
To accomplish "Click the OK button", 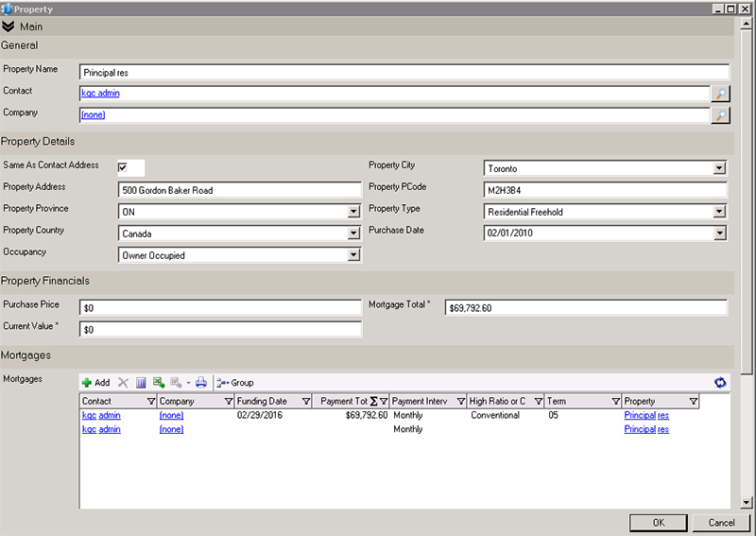I will [658, 523].
